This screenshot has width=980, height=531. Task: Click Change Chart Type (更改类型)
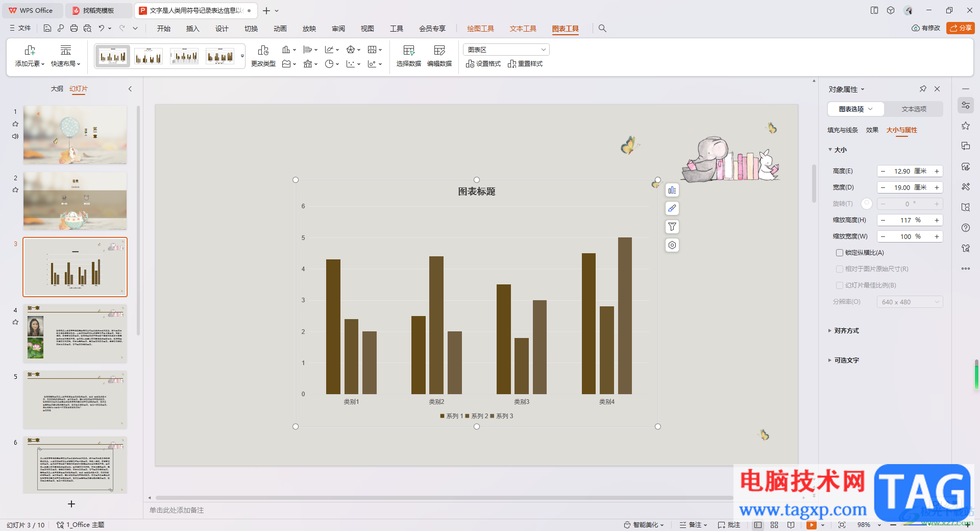point(263,56)
